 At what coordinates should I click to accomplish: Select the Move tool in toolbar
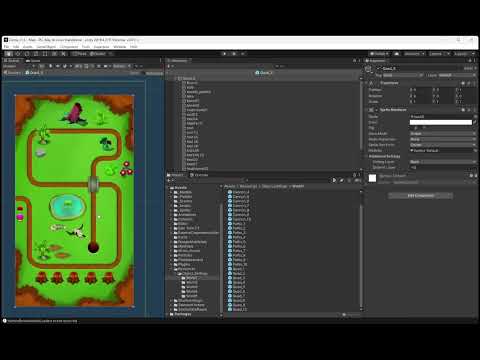pyautogui.click(x=18, y=54)
